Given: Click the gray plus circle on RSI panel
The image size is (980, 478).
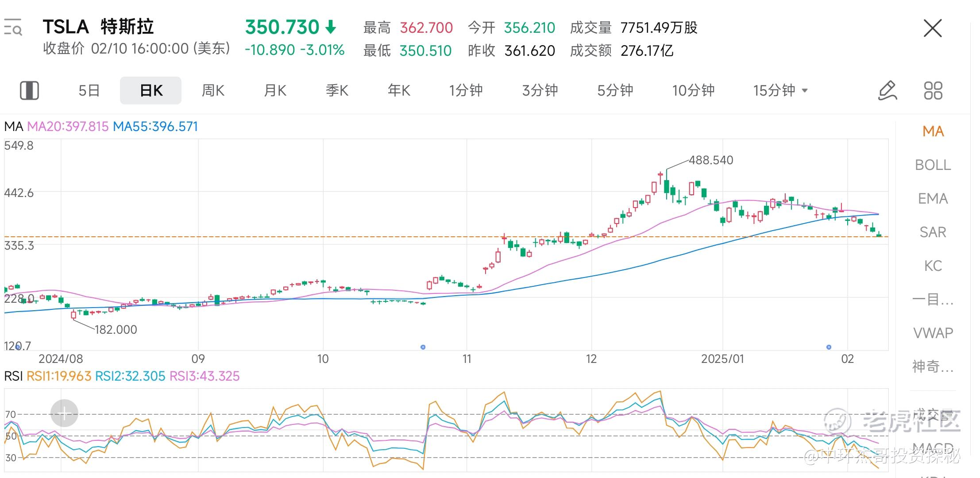Looking at the screenshot, I should (64, 414).
